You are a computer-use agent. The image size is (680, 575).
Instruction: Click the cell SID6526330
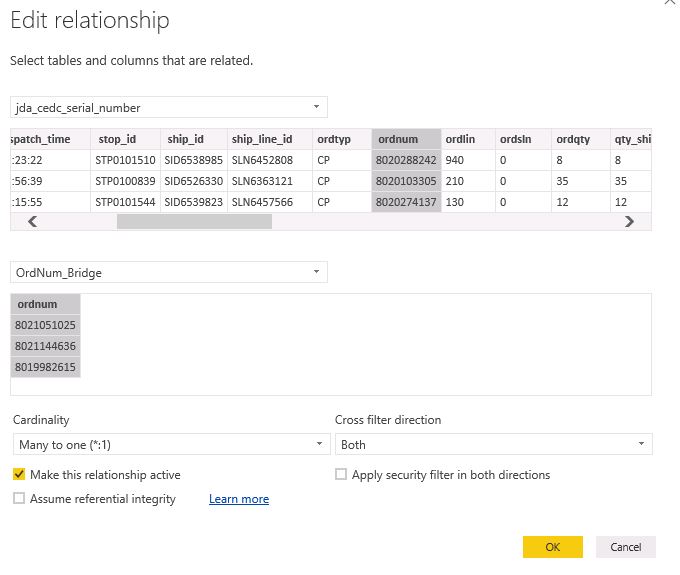tap(194, 181)
